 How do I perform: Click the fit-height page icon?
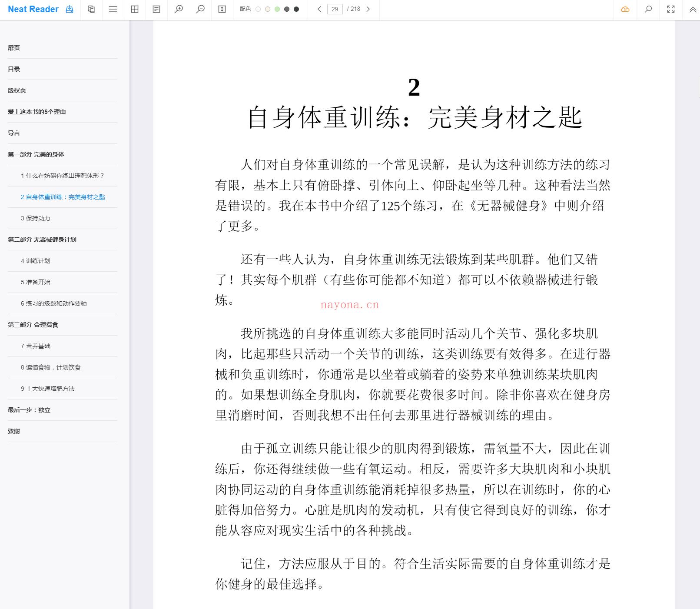[x=222, y=9]
